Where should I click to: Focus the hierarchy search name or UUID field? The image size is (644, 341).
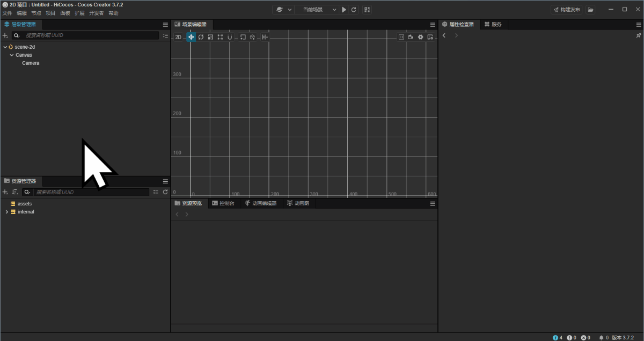pyautogui.click(x=91, y=35)
